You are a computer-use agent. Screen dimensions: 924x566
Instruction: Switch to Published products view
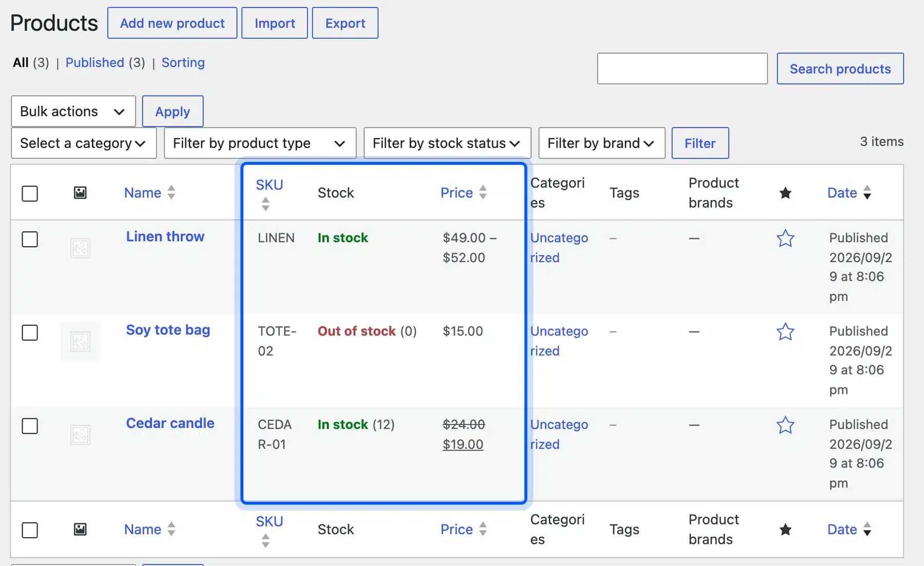[x=95, y=63]
